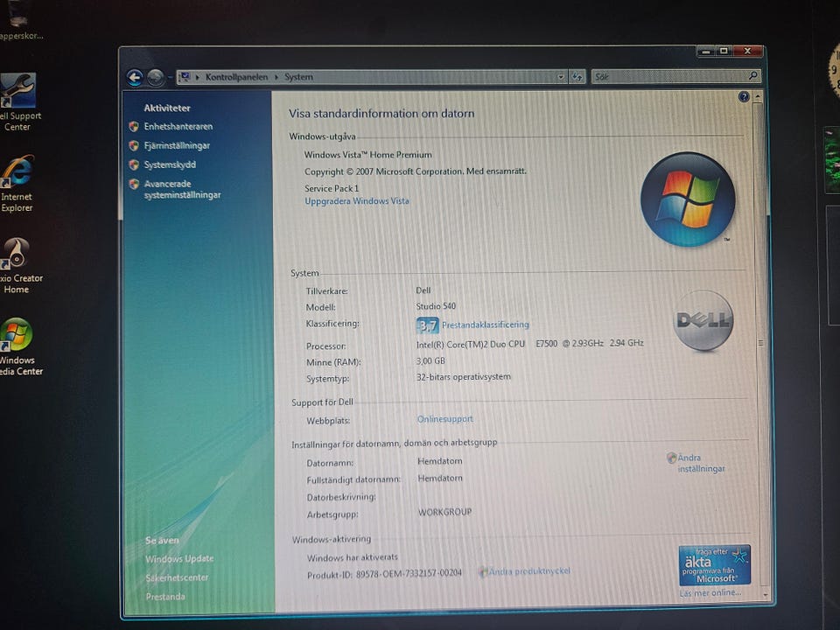840x630 pixels.
Task: Open Windows Update in Se även
Action: point(179,559)
